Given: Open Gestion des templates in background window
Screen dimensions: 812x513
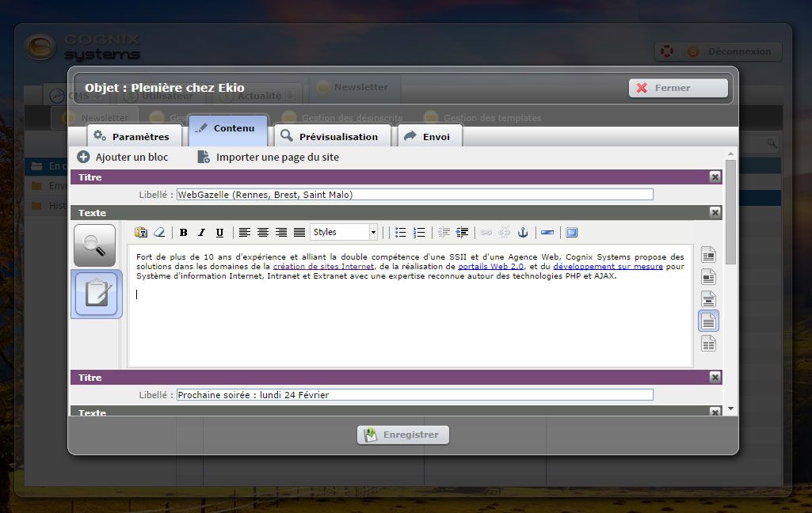Looking at the screenshot, I should point(483,118).
